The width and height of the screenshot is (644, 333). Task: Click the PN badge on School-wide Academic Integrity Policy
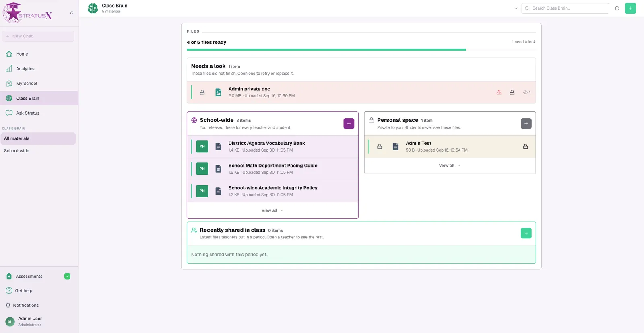pos(202,191)
